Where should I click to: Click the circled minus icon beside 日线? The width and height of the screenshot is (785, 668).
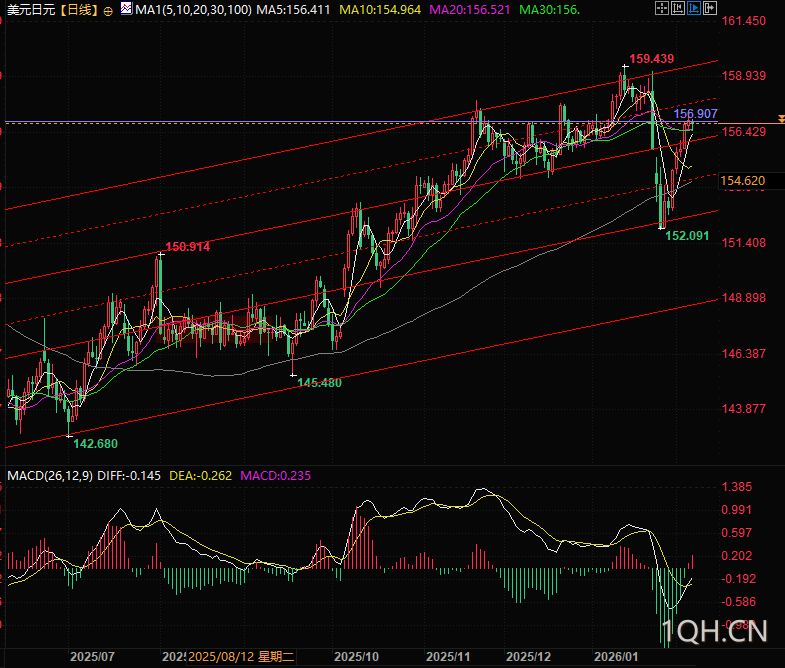tap(109, 10)
